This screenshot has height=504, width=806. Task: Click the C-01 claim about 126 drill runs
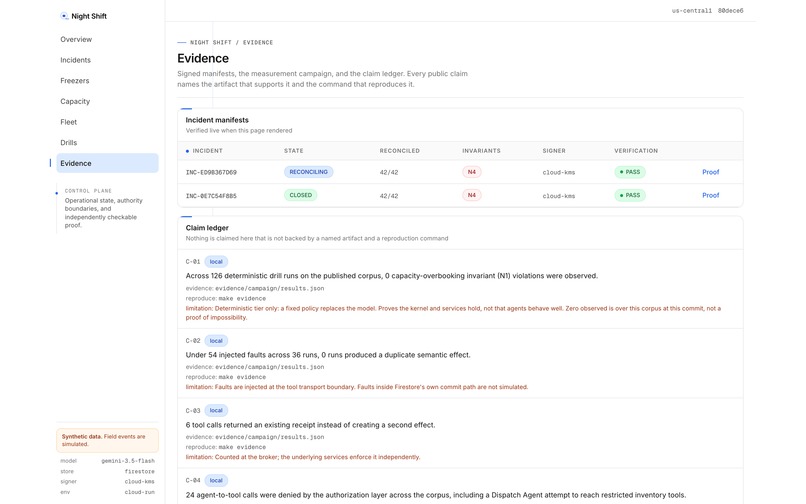[392, 276]
